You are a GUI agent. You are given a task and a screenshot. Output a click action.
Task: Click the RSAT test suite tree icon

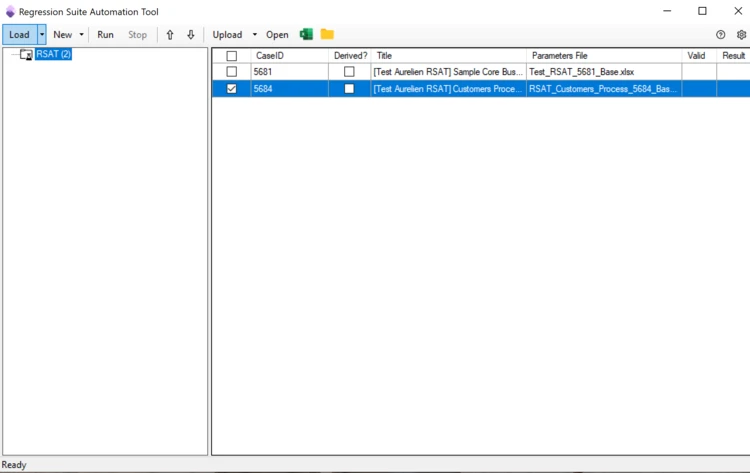point(26,55)
